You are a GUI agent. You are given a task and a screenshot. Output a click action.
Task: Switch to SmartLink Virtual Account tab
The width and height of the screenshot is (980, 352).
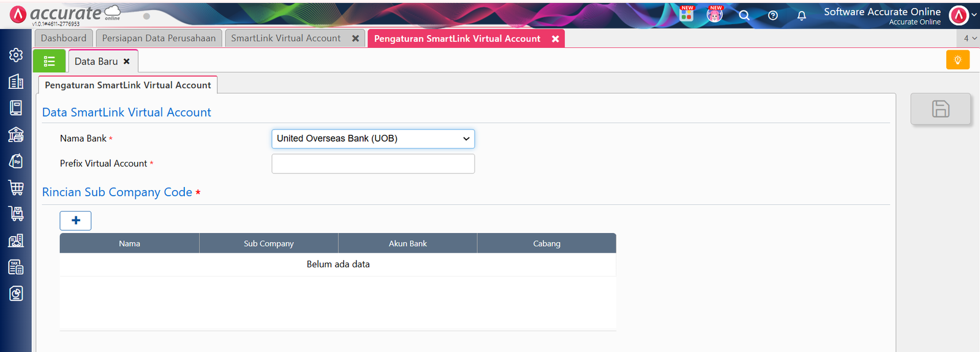[286, 38]
